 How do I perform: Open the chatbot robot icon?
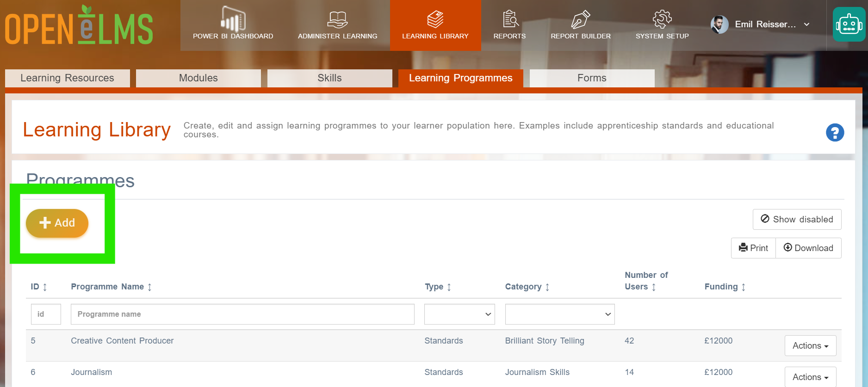pyautogui.click(x=849, y=25)
